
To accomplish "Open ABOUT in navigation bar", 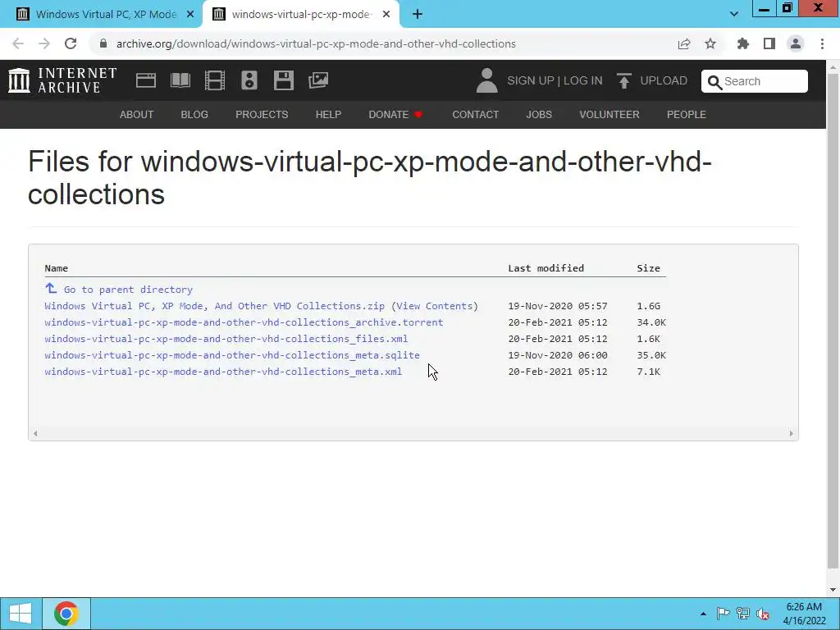I will [137, 115].
